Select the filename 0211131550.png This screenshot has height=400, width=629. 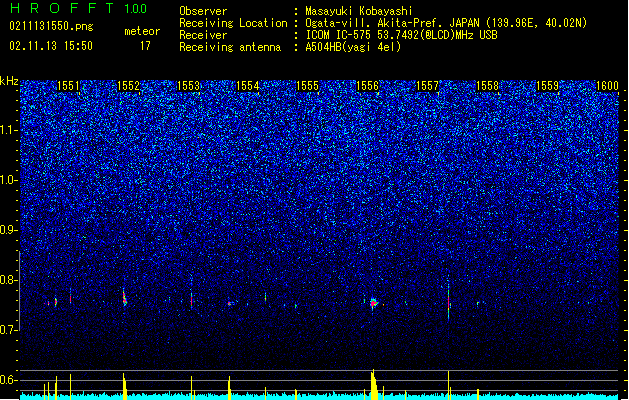(x=51, y=26)
